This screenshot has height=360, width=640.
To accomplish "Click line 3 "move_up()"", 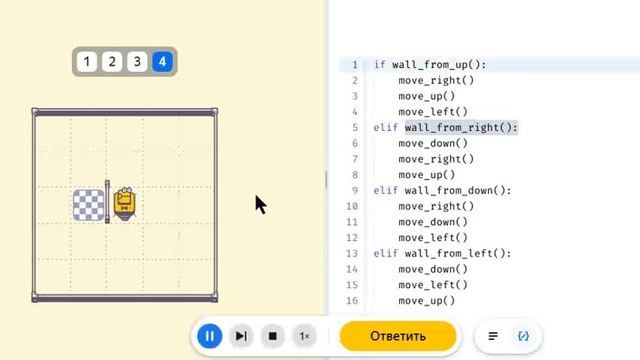I will [427, 96].
